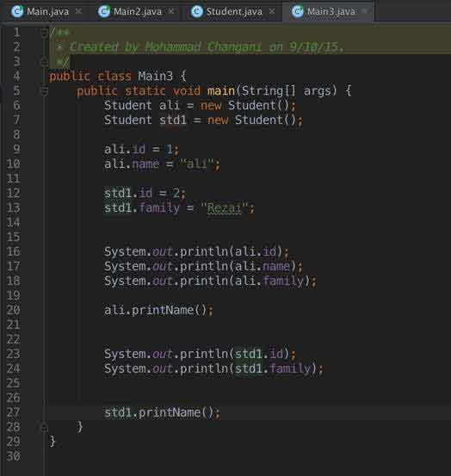Close the Student.java tab
The image size is (451, 476).
272,11
